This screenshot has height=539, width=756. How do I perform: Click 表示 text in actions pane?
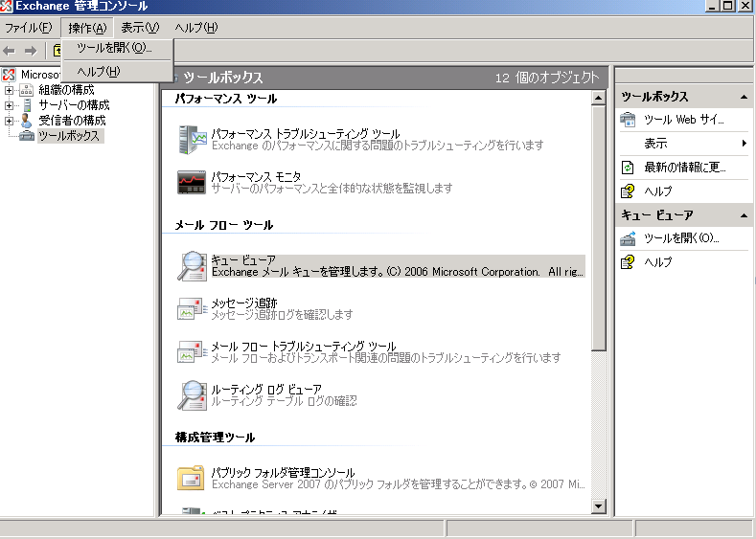tap(655, 143)
